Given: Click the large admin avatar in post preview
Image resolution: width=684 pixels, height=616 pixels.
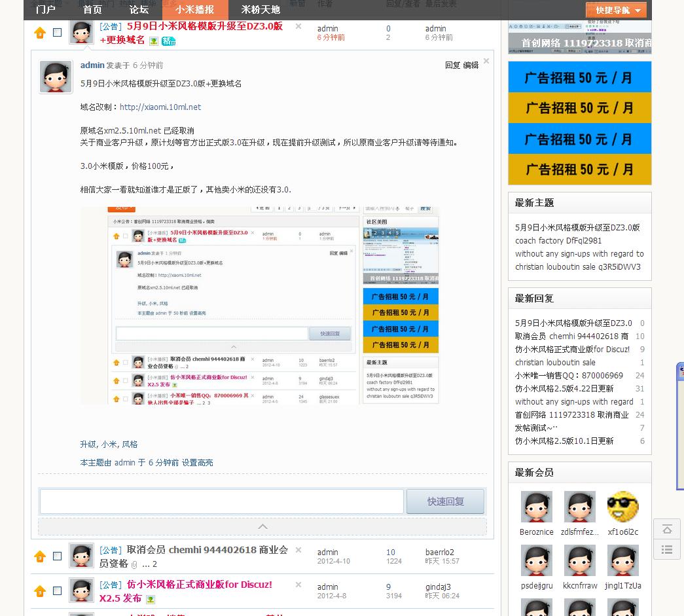Looking at the screenshot, I should (56, 77).
